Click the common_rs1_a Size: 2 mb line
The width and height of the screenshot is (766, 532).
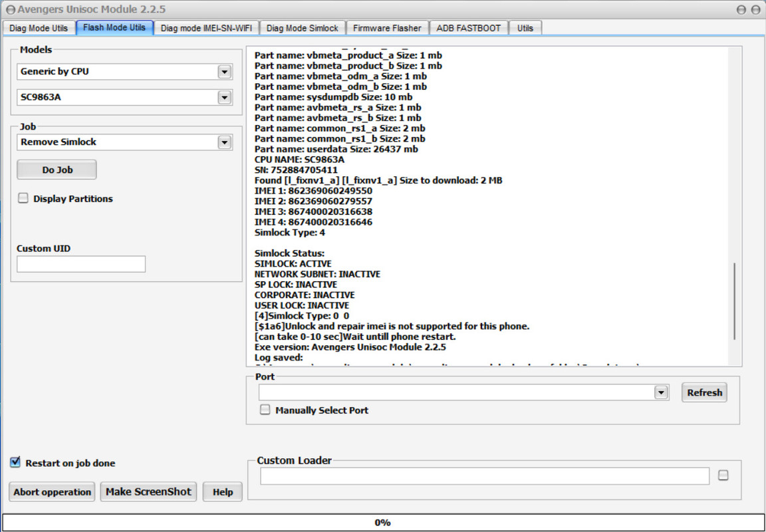(340, 128)
